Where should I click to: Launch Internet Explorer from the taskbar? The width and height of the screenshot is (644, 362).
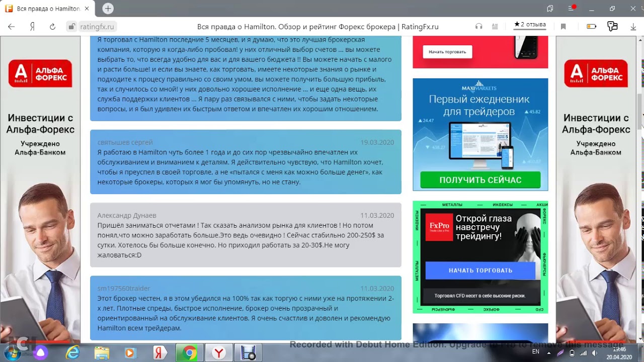point(73,353)
